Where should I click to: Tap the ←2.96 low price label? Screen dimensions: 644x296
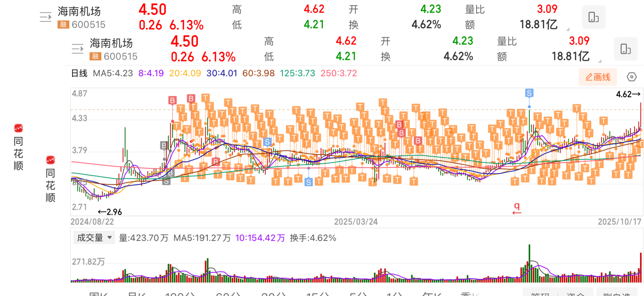coord(110,211)
